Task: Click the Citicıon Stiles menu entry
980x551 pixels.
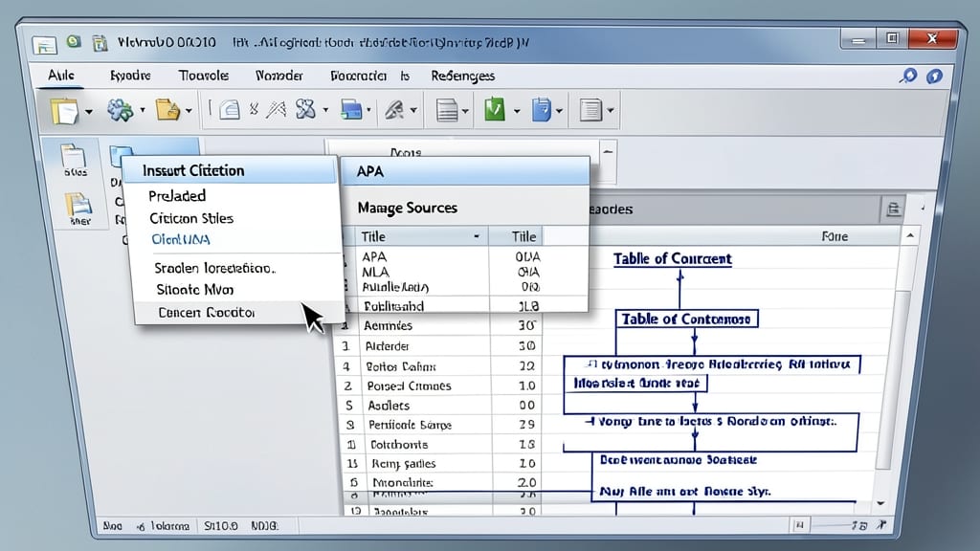Action: [191, 219]
